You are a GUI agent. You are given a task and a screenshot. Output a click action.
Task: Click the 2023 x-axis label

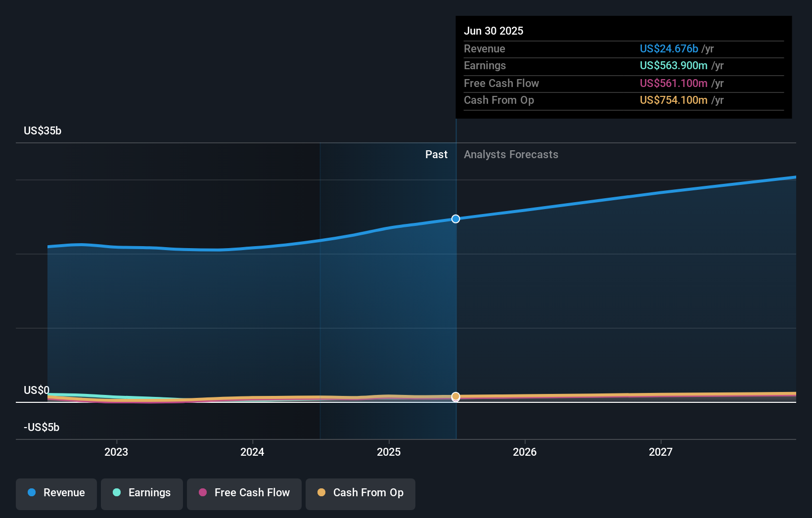click(x=116, y=452)
